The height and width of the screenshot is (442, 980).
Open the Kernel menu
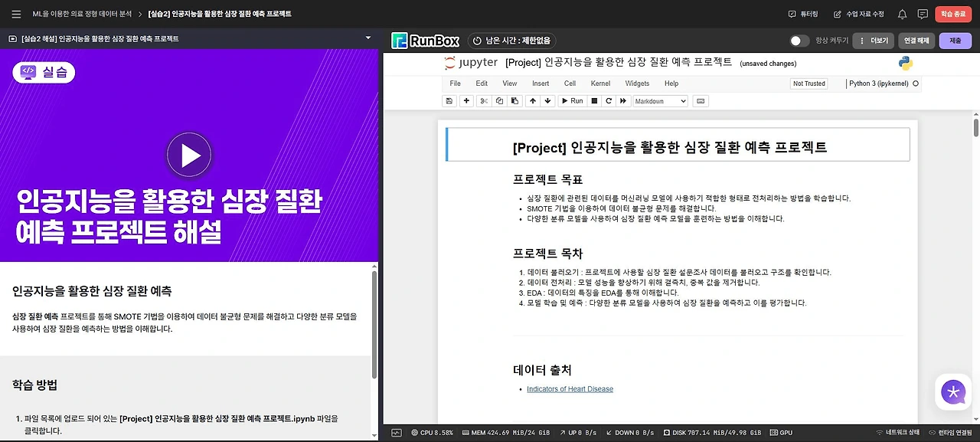[600, 83]
